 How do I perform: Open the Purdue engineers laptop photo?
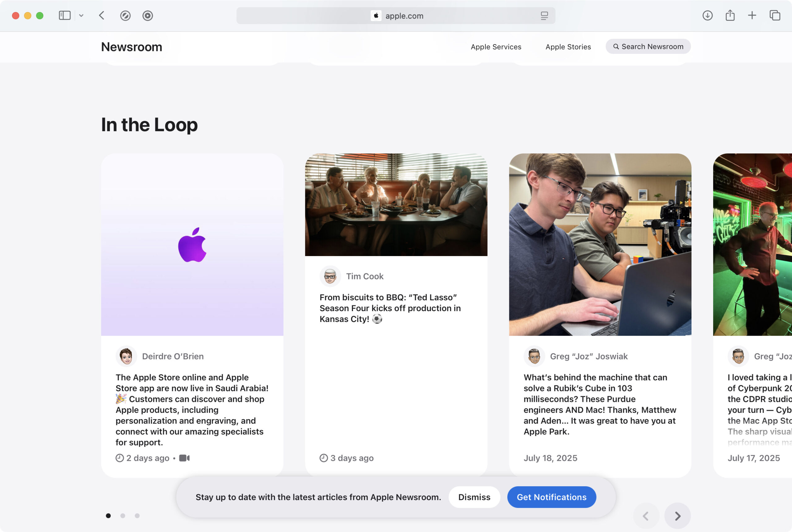coord(600,245)
